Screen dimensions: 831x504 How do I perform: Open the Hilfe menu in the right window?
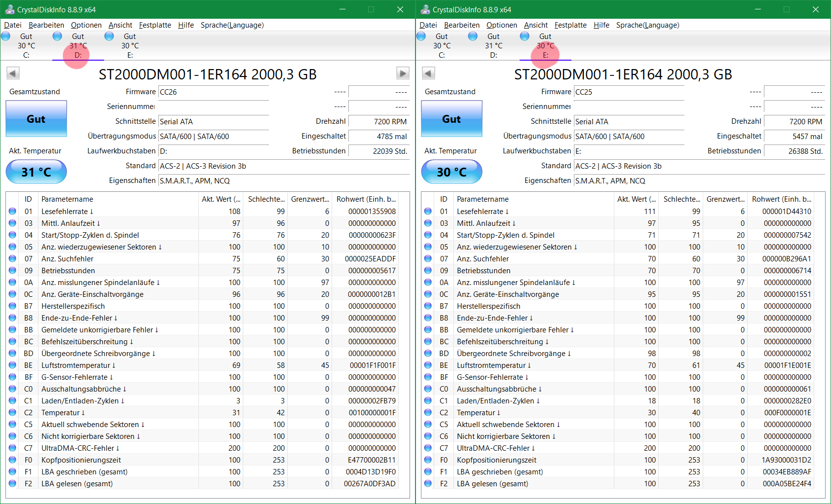[x=601, y=25]
